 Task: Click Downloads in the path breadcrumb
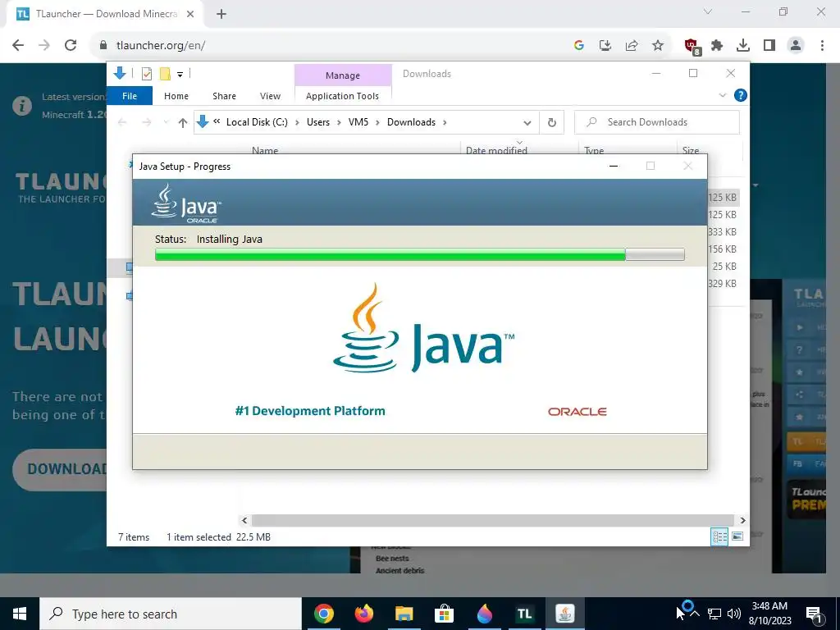(412, 122)
